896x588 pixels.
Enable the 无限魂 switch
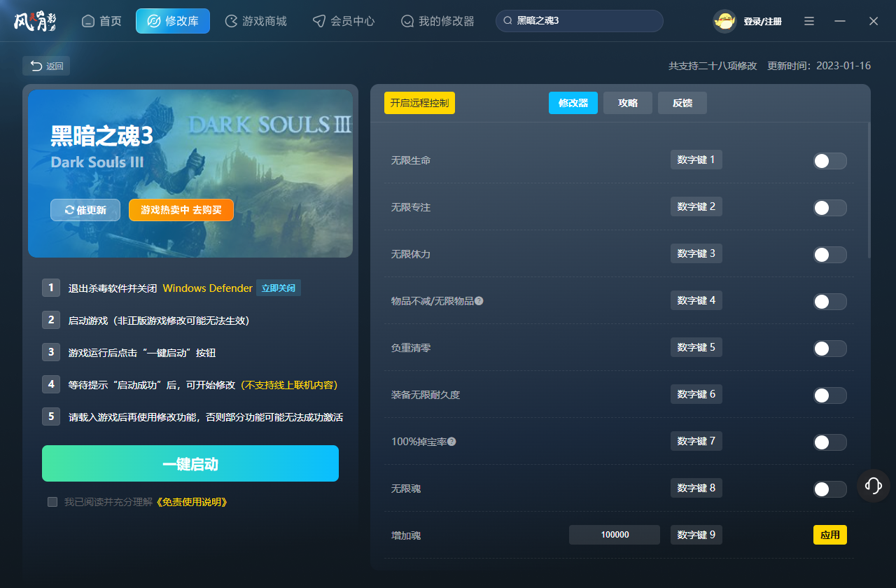pyautogui.click(x=829, y=489)
